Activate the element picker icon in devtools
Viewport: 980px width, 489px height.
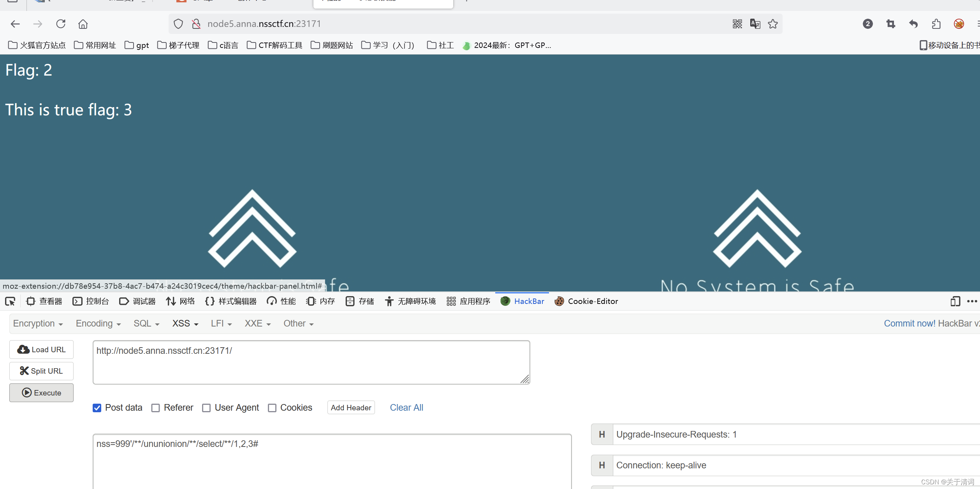10,301
